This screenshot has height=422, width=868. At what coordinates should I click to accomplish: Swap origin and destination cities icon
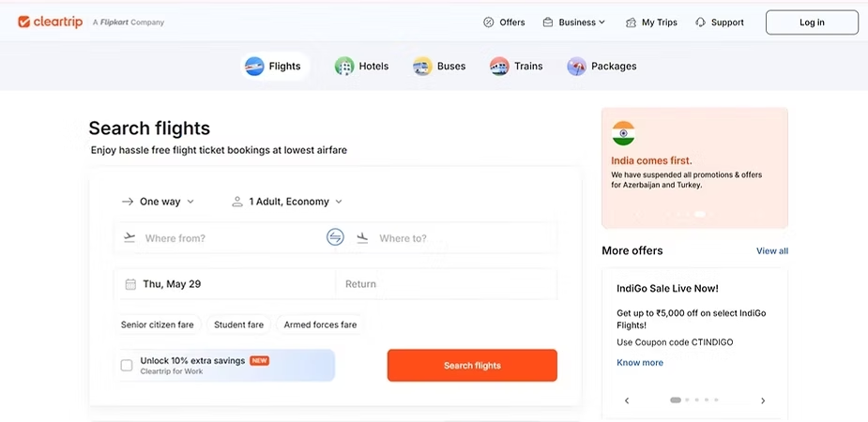[335, 238]
